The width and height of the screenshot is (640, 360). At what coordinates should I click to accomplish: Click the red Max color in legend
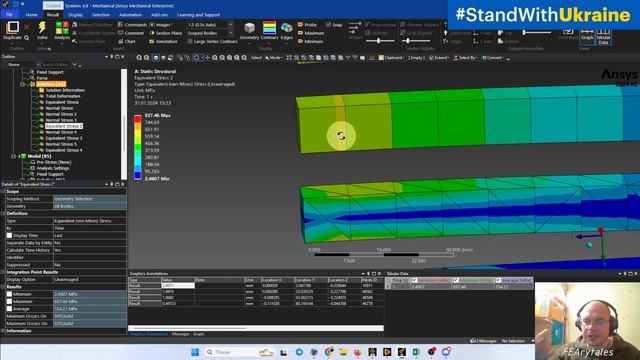138,118
